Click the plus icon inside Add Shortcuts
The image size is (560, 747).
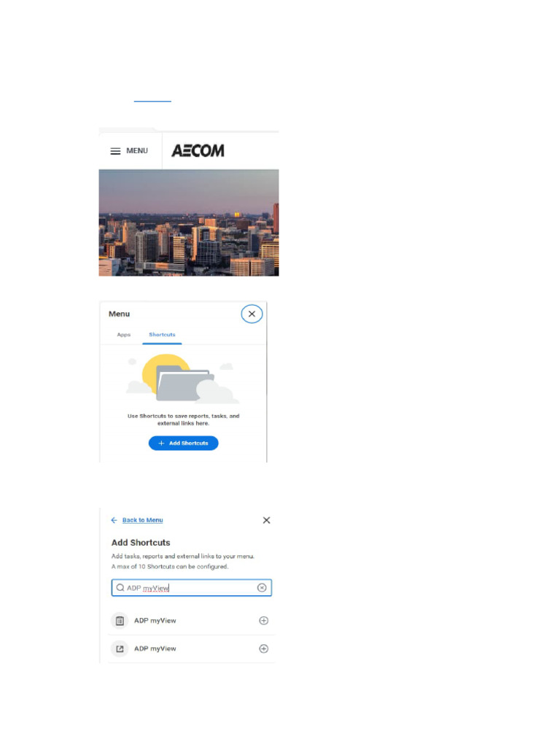161,443
